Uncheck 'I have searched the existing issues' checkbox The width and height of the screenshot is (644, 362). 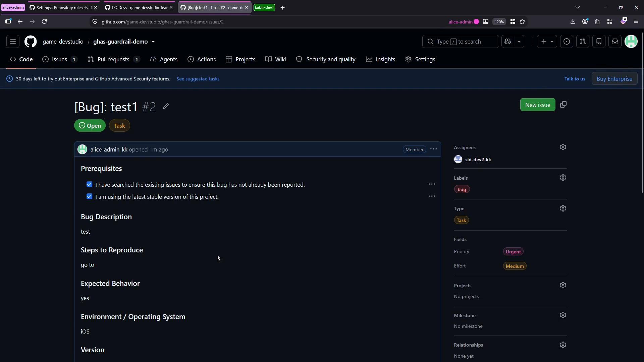point(89,184)
